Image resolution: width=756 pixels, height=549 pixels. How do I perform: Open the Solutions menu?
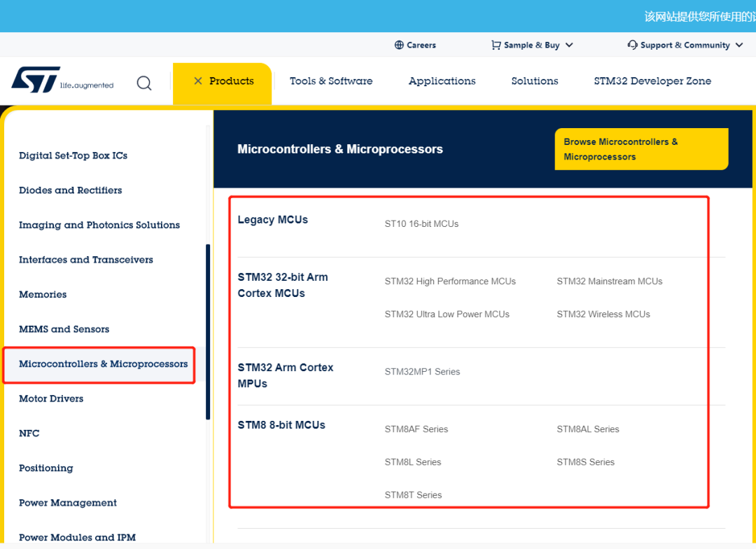pos(535,81)
